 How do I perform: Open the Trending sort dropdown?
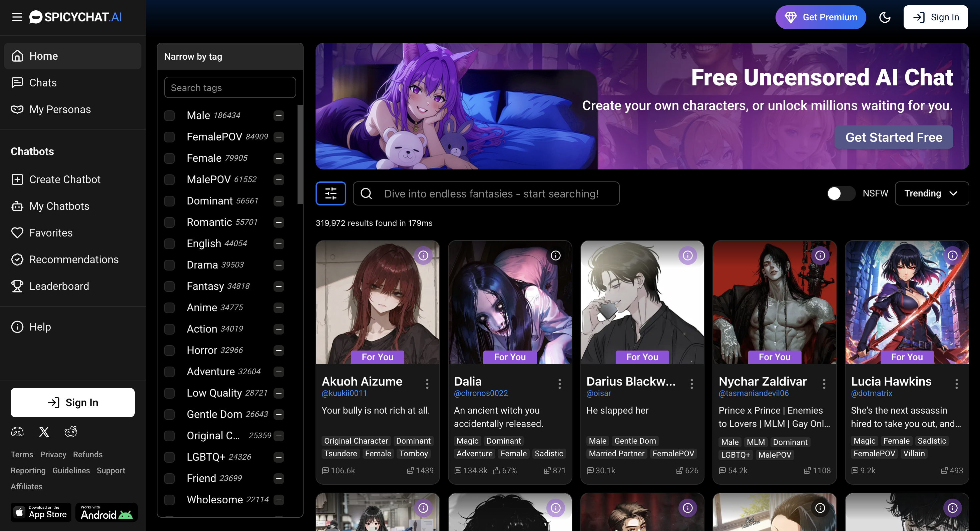(932, 193)
